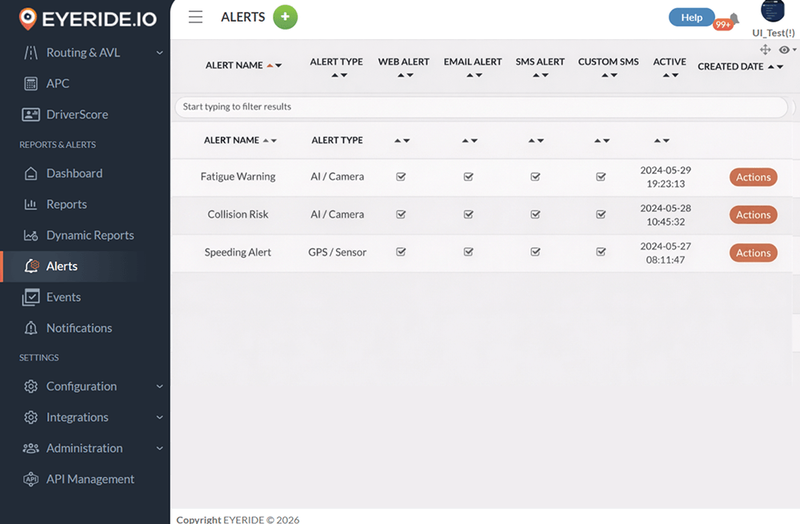Toggle Email Alert checkbox for Fatigue Warning

click(x=468, y=177)
